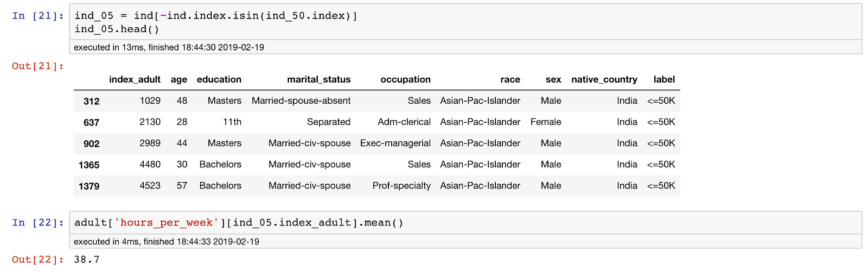
Task: Click the Out[22] output prompt
Action: [38, 260]
